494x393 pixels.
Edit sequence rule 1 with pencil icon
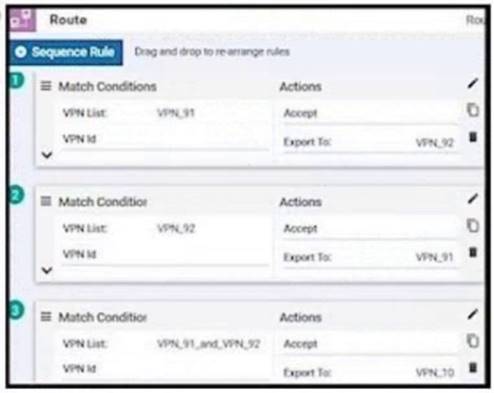pyautogui.click(x=473, y=84)
